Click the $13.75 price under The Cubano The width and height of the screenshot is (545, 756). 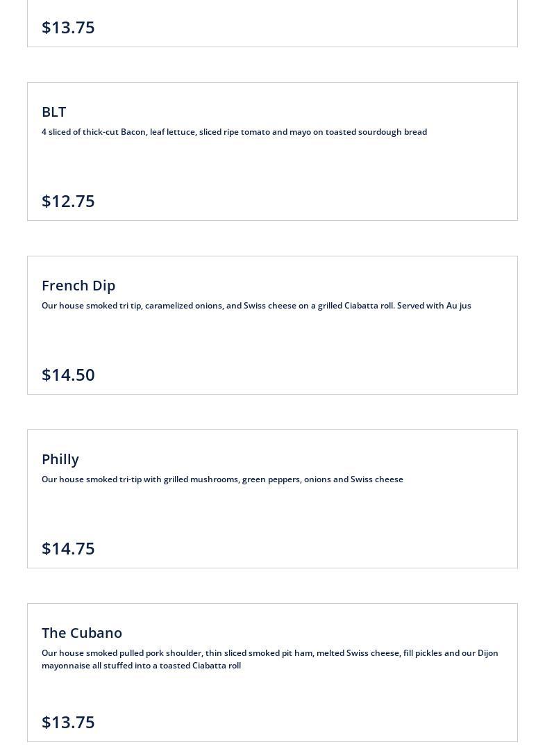(68, 722)
